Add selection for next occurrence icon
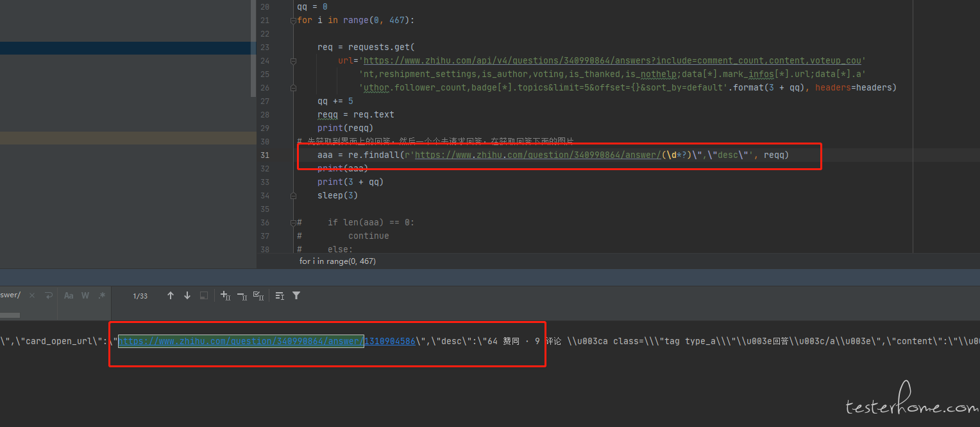 click(x=225, y=295)
